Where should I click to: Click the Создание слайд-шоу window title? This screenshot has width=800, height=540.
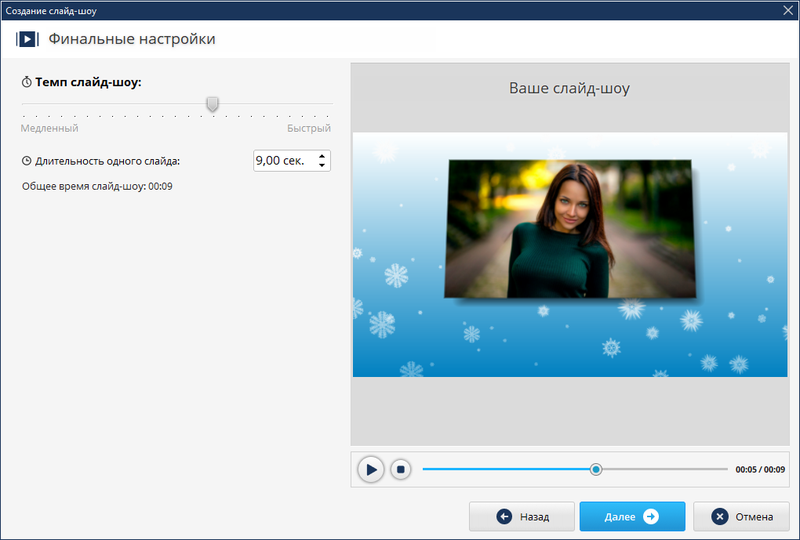click(x=51, y=11)
